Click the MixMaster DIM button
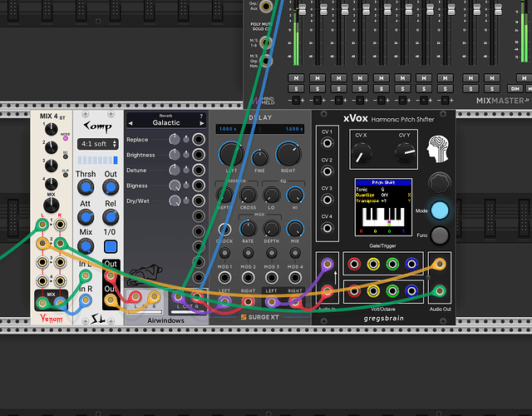532x416 pixels. [x=515, y=87]
